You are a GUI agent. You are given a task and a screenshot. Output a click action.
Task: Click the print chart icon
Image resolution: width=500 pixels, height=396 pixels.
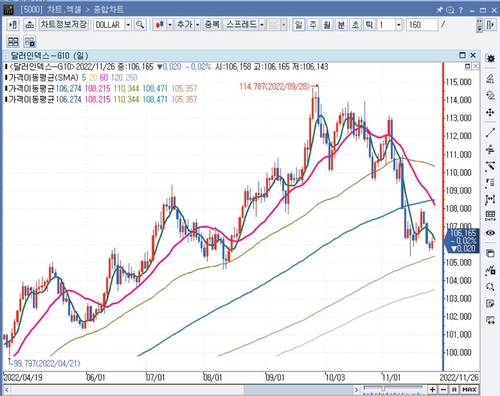coord(30,25)
